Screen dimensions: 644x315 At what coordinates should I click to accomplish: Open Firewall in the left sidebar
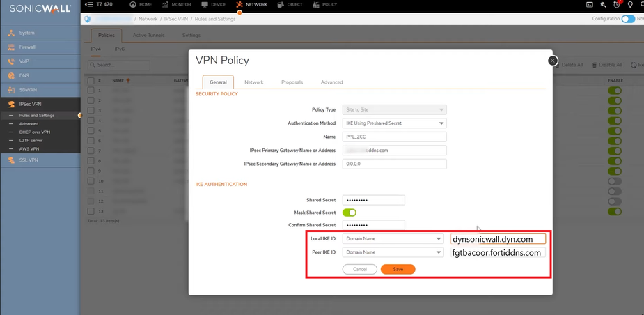40,47
